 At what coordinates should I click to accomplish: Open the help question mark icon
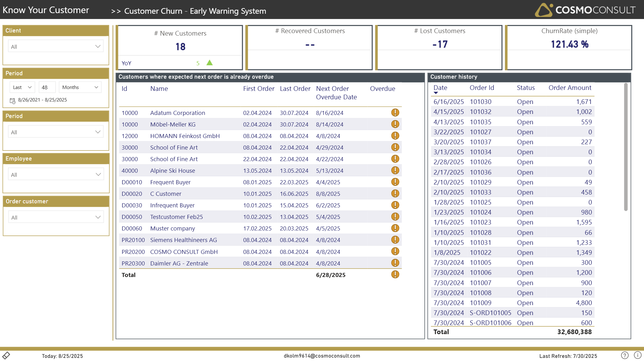(625, 355)
